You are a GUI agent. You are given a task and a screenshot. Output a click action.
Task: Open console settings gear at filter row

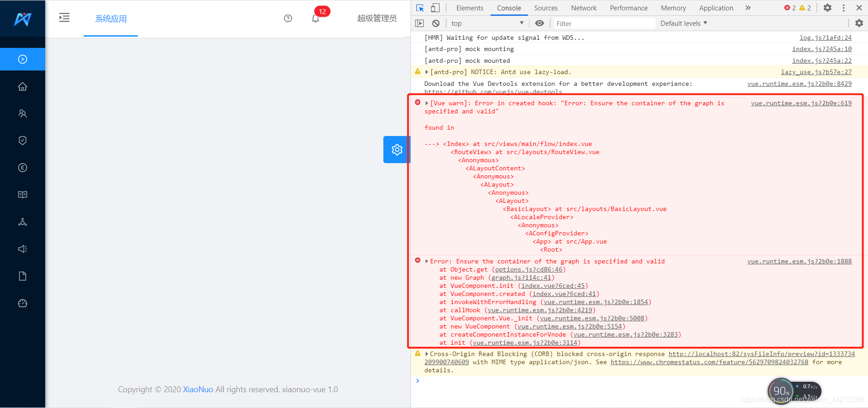tap(859, 23)
